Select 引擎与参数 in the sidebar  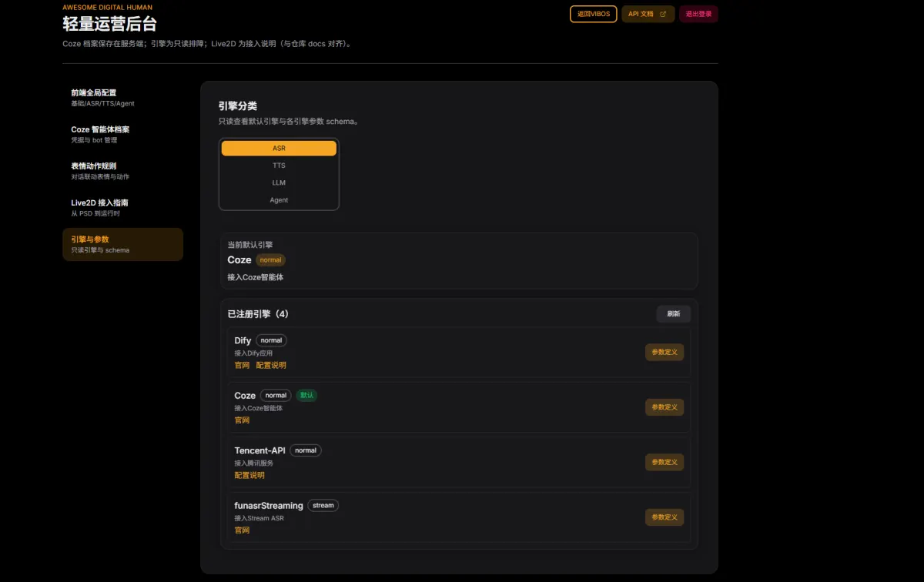coord(122,244)
